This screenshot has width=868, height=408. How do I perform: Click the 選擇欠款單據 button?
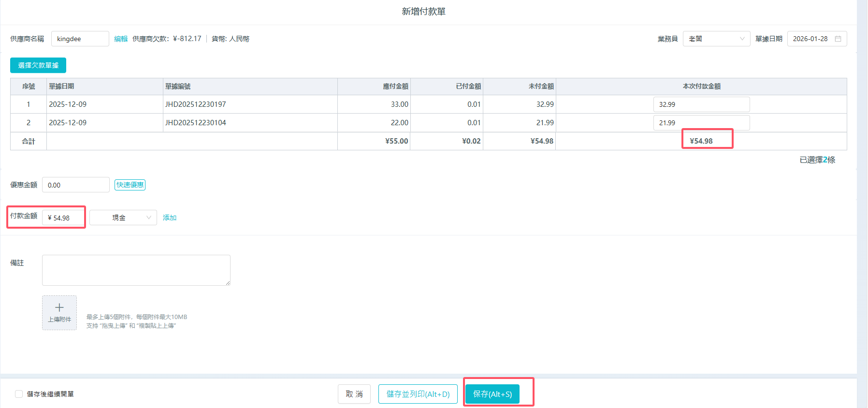pyautogui.click(x=38, y=65)
